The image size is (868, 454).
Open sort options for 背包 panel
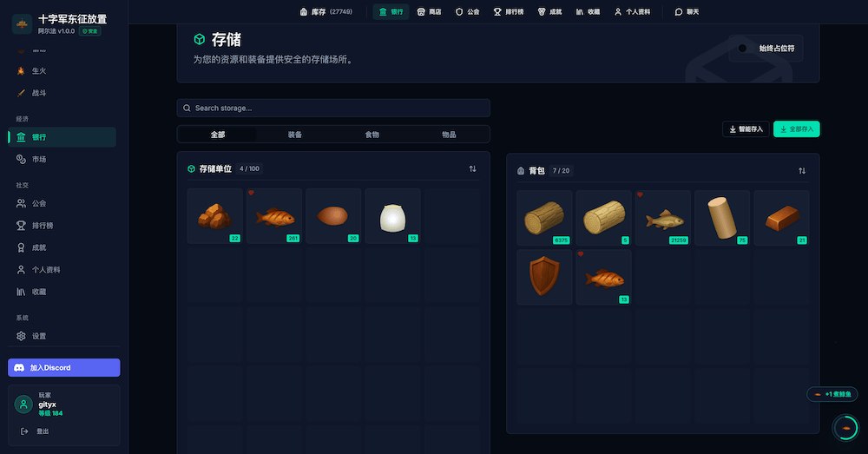click(x=801, y=171)
